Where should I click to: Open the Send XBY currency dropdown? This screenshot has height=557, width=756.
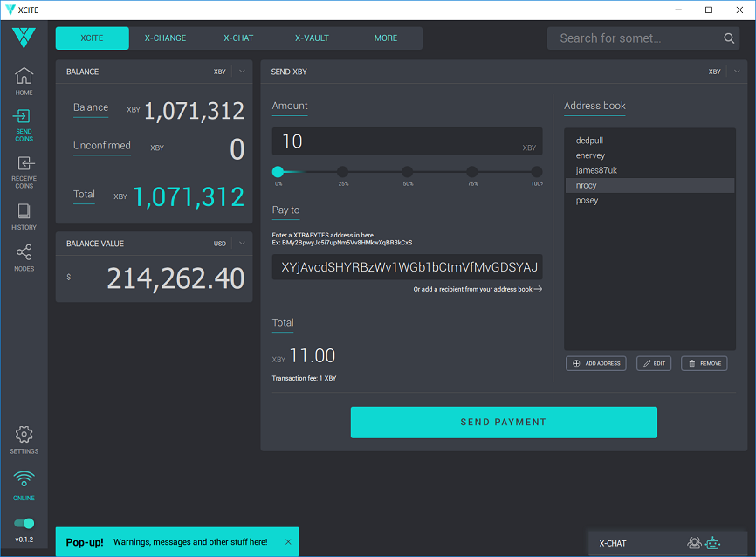(x=737, y=72)
